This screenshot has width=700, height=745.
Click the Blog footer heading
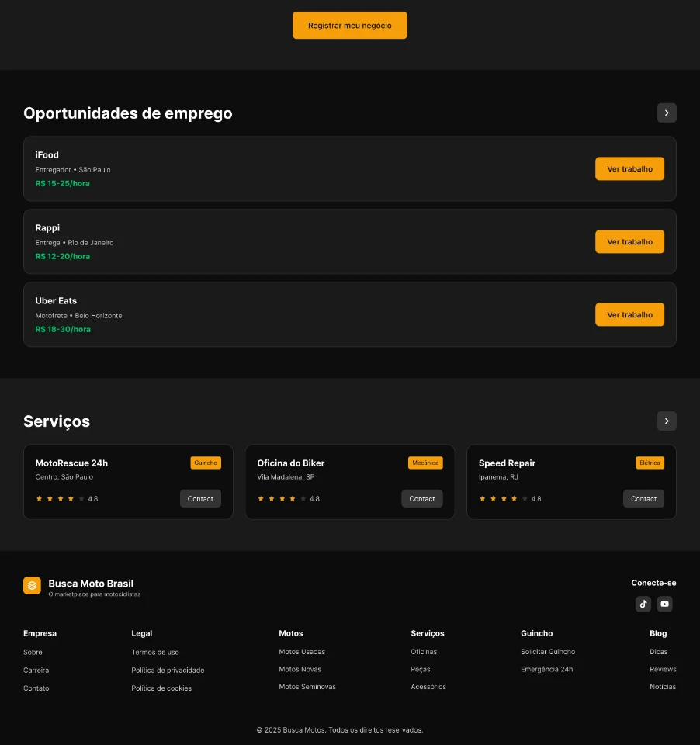point(658,633)
